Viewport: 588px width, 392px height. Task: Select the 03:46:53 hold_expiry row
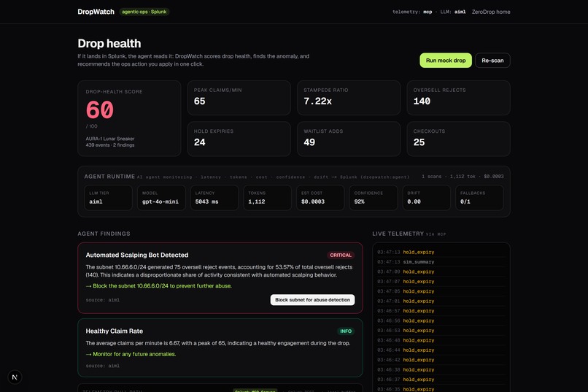click(x=441, y=331)
